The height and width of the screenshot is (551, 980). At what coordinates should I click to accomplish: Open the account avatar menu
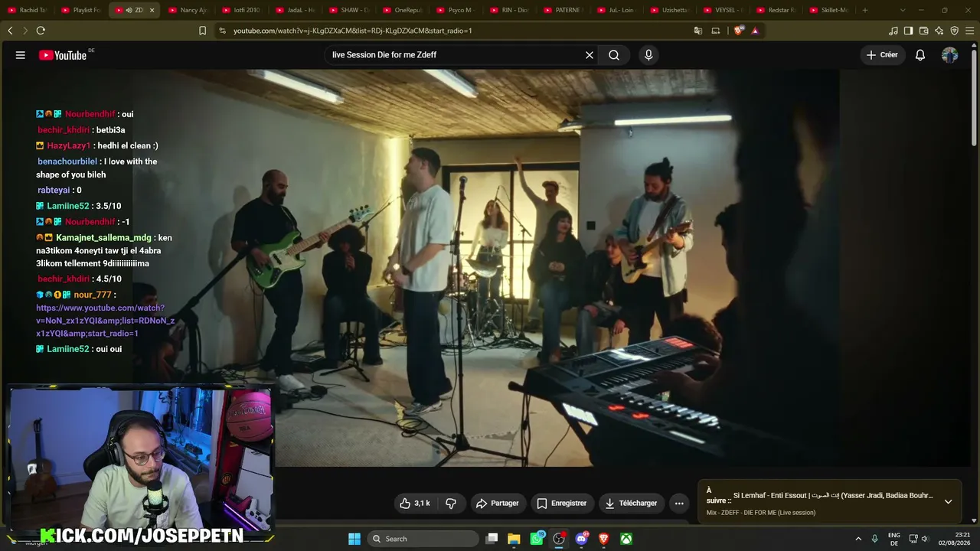click(949, 55)
